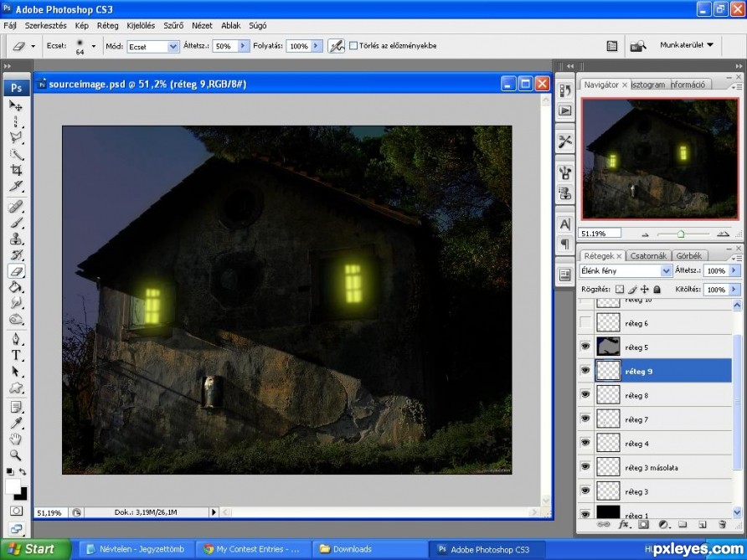Enable 'Törlés az előzményekbe' checkbox
Screen dimensions: 747x560
click(353, 46)
